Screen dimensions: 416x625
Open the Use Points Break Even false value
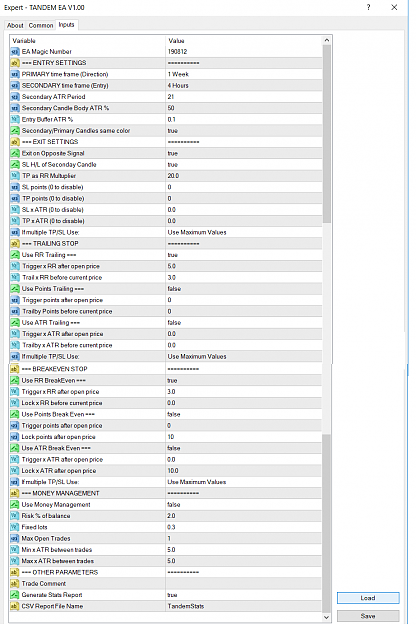243,415
